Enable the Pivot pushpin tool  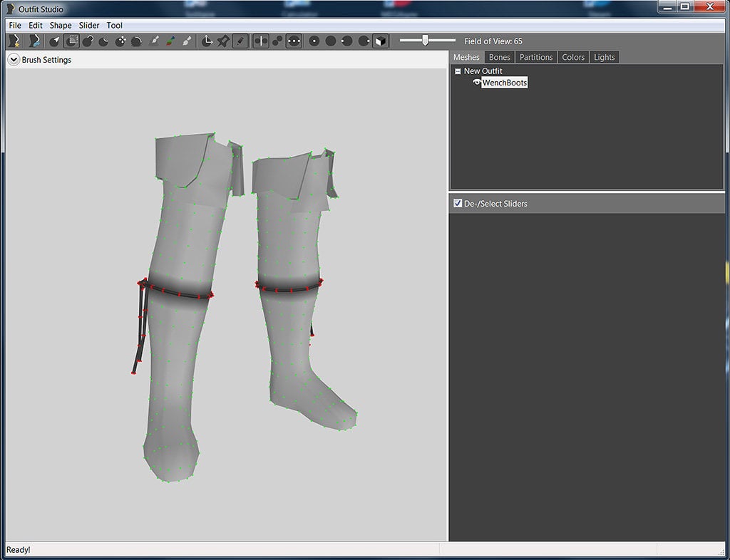click(x=223, y=41)
